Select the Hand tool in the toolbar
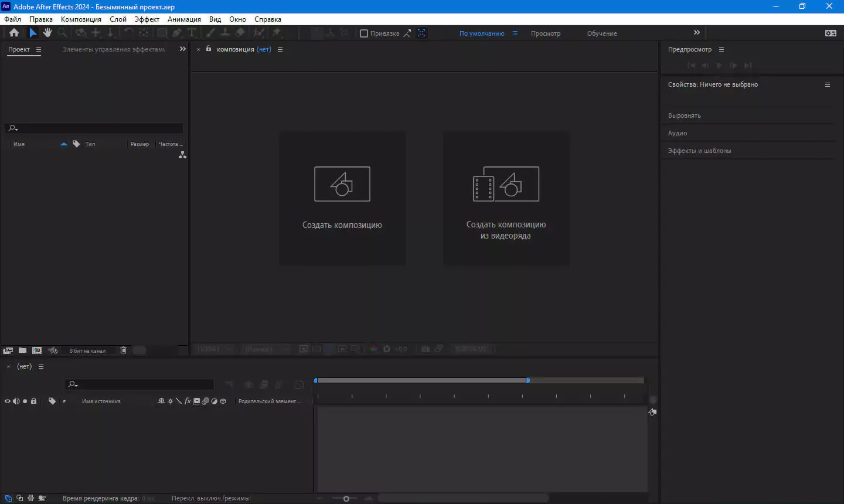The image size is (844, 504). tap(47, 33)
